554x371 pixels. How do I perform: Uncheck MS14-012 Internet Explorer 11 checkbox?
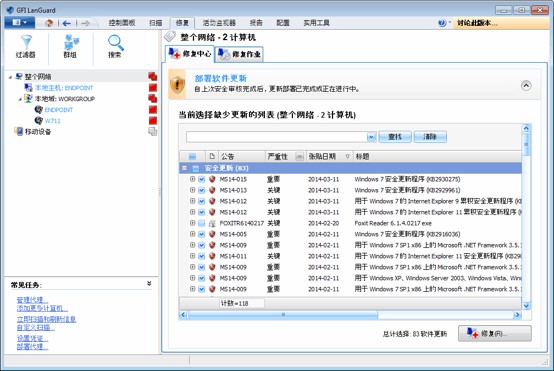[x=201, y=212]
